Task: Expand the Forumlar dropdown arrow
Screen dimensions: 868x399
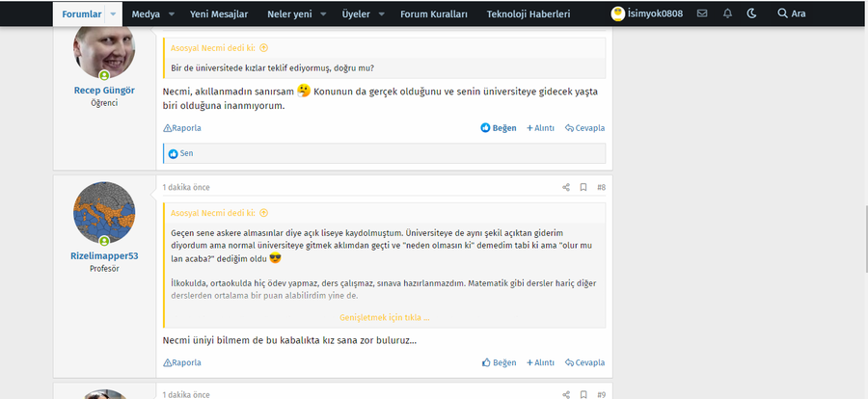Action: (x=114, y=14)
